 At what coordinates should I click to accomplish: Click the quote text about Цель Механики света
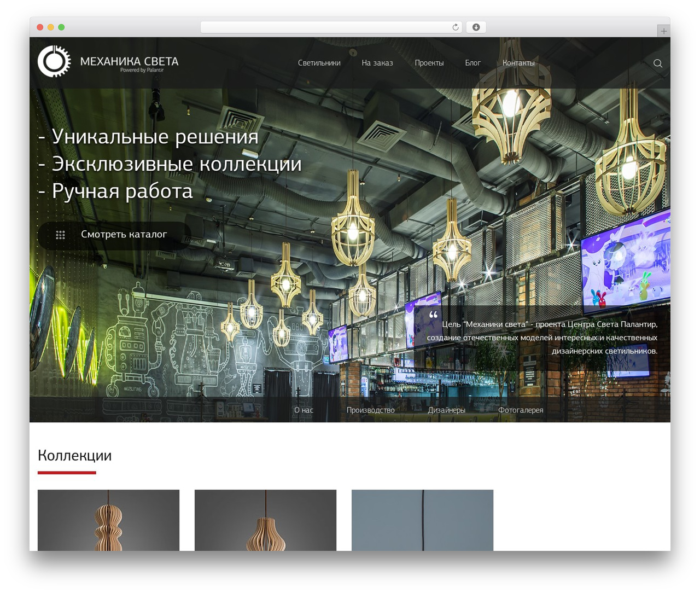pyautogui.click(x=542, y=338)
